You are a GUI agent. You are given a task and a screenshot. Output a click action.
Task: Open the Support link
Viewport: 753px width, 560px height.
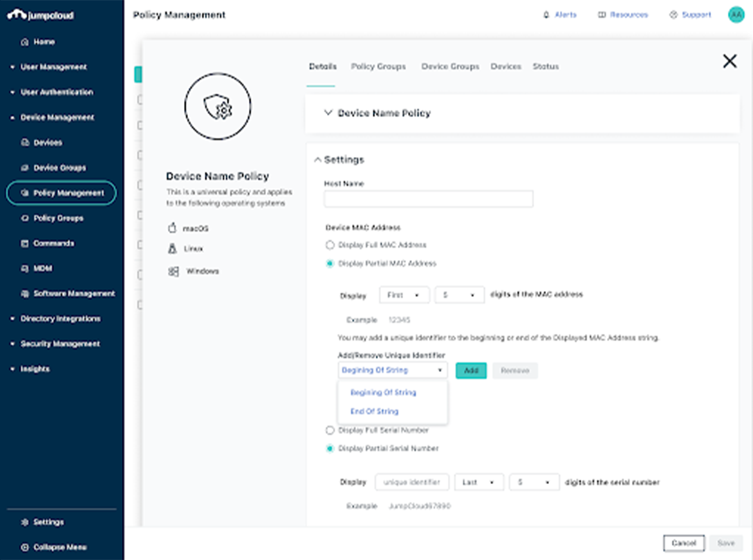[x=696, y=15]
